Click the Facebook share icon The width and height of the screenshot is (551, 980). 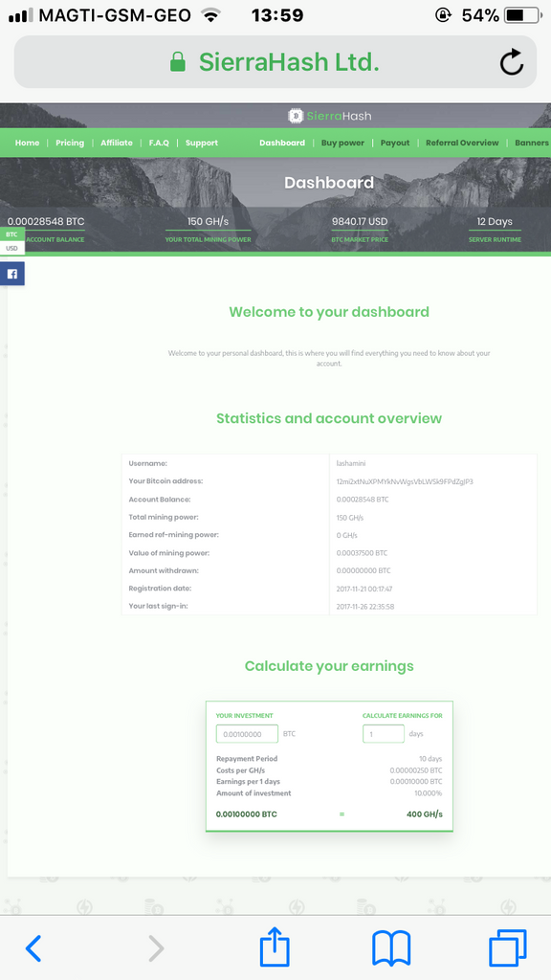click(x=11, y=274)
